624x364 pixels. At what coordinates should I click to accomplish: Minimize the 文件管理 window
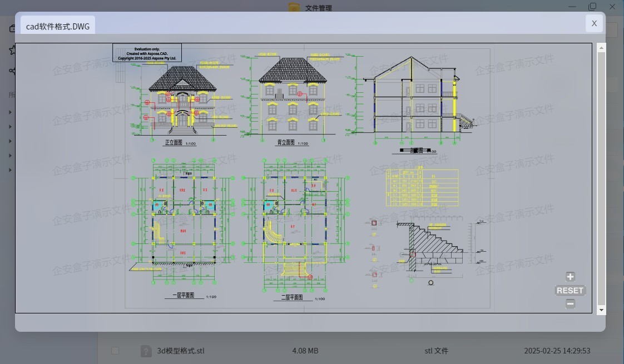point(572,6)
